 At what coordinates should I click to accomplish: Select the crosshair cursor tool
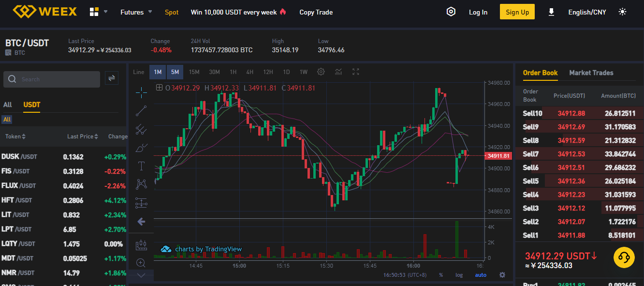click(141, 90)
